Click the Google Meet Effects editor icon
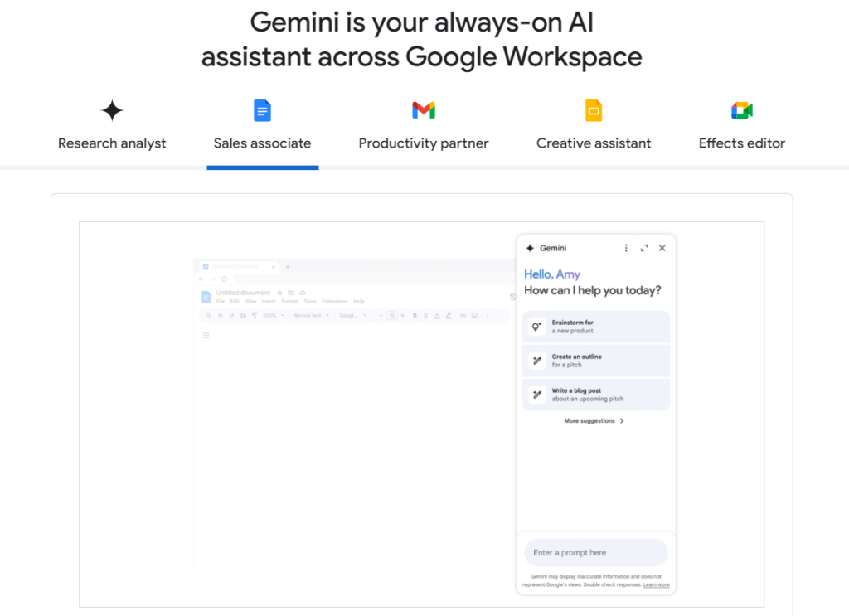The image size is (849, 616). point(741,109)
